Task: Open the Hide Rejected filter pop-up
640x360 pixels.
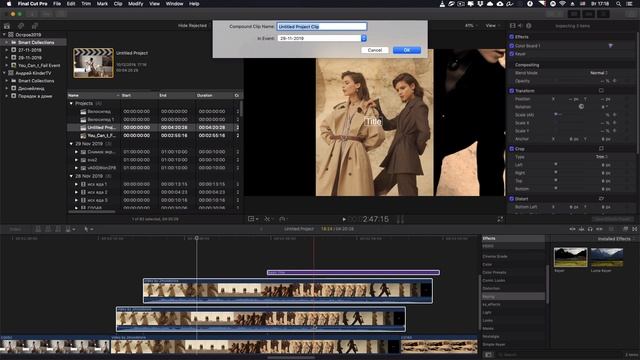Action: (193, 25)
